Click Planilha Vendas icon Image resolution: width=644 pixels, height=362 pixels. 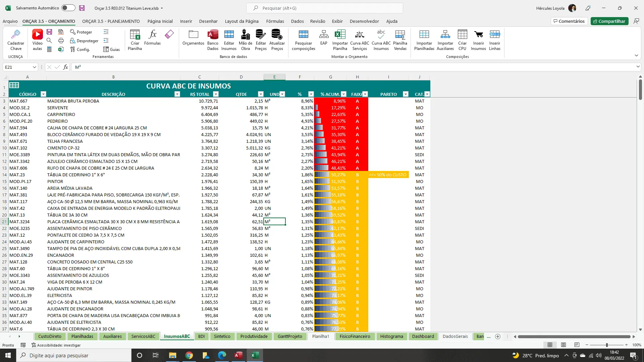pos(400,34)
